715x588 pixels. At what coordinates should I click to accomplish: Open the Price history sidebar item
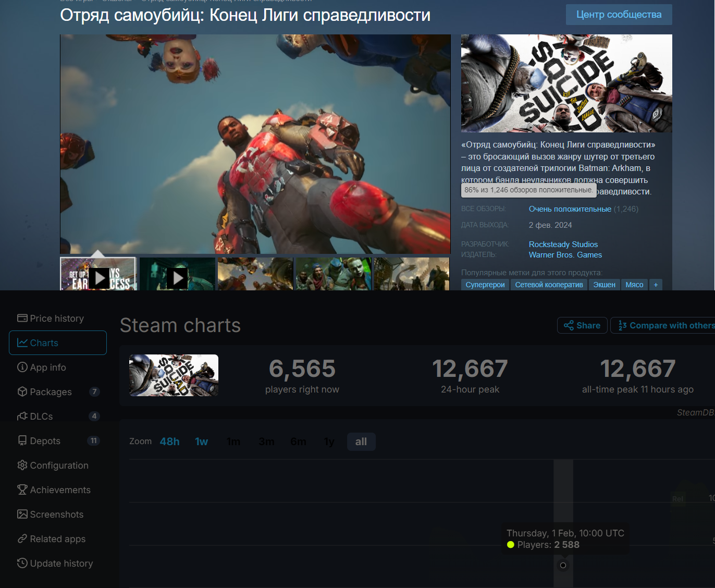(x=57, y=318)
